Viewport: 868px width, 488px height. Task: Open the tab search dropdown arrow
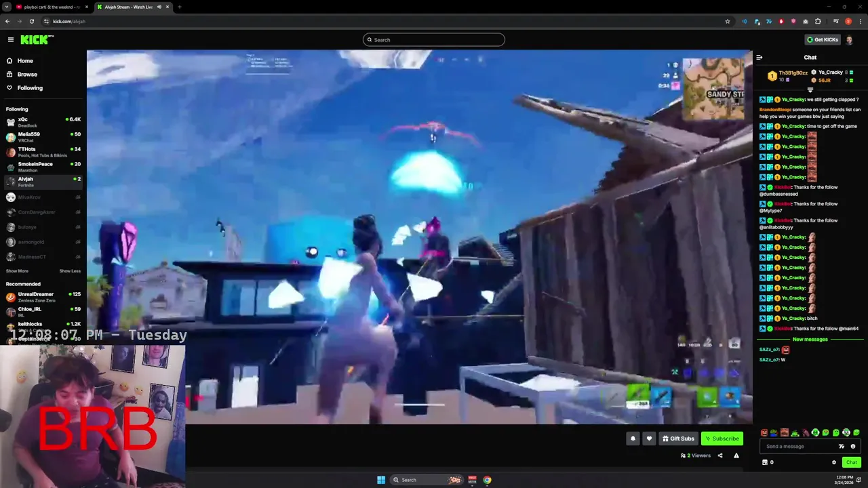tap(7, 7)
